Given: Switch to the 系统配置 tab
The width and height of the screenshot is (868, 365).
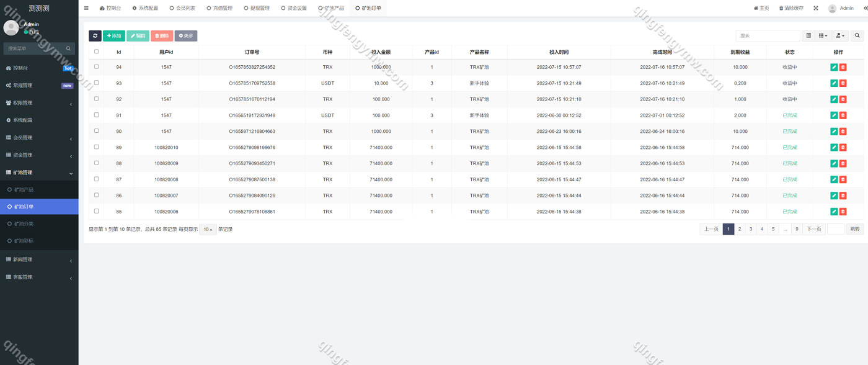Looking at the screenshot, I should [x=145, y=8].
